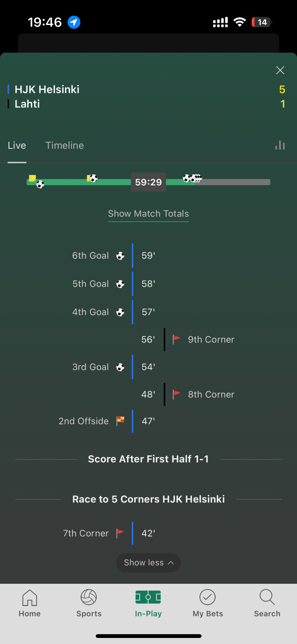This screenshot has width=297, height=644.
Task: Open My Bets checkmark icon
Action: pyautogui.click(x=208, y=597)
